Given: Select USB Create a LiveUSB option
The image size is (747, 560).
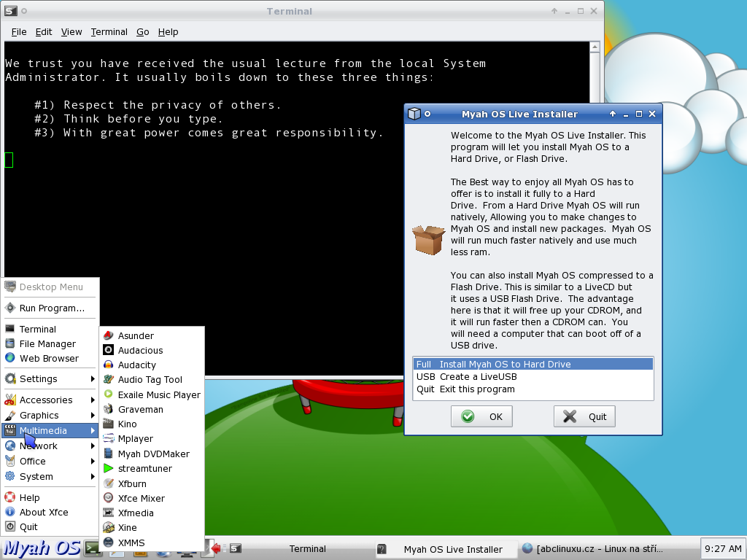Looking at the screenshot, I should (533, 377).
